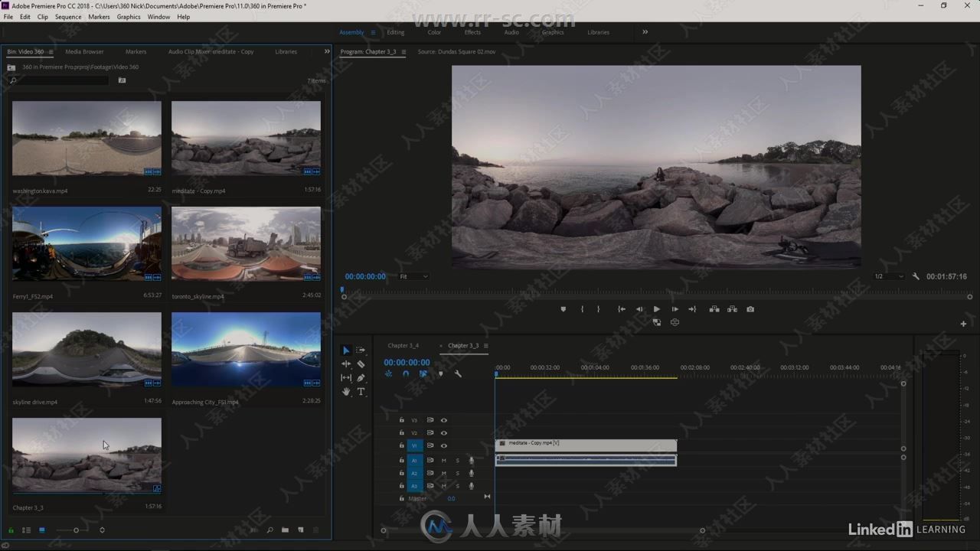Viewport: 980px width, 551px height.
Task: Open the File menu
Action: click(x=8, y=17)
